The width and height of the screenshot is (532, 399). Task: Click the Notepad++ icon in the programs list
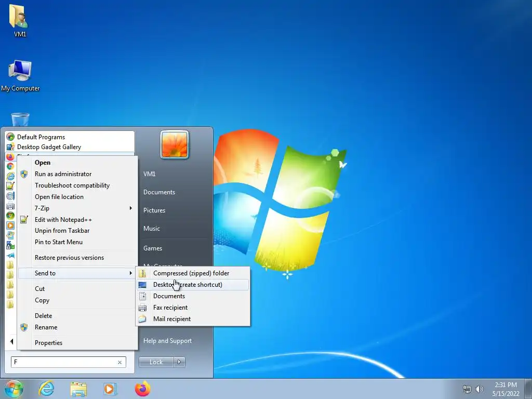[x=10, y=186]
